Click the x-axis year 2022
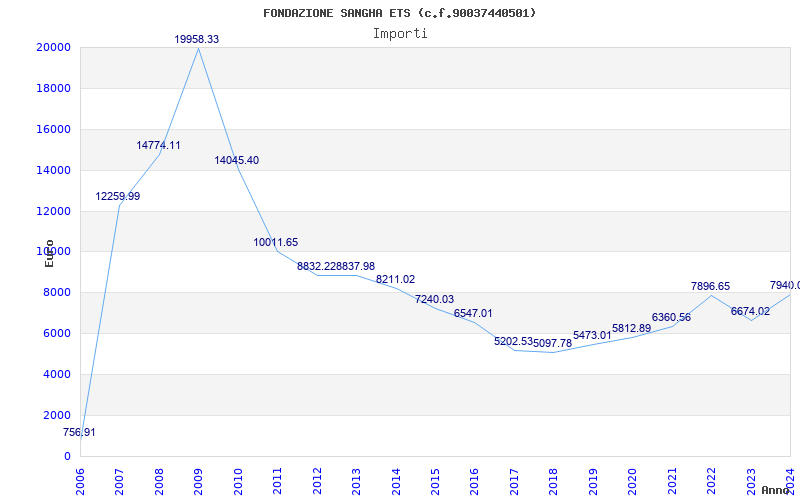The width and height of the screenshot is (800, 500). click(711, 482)
